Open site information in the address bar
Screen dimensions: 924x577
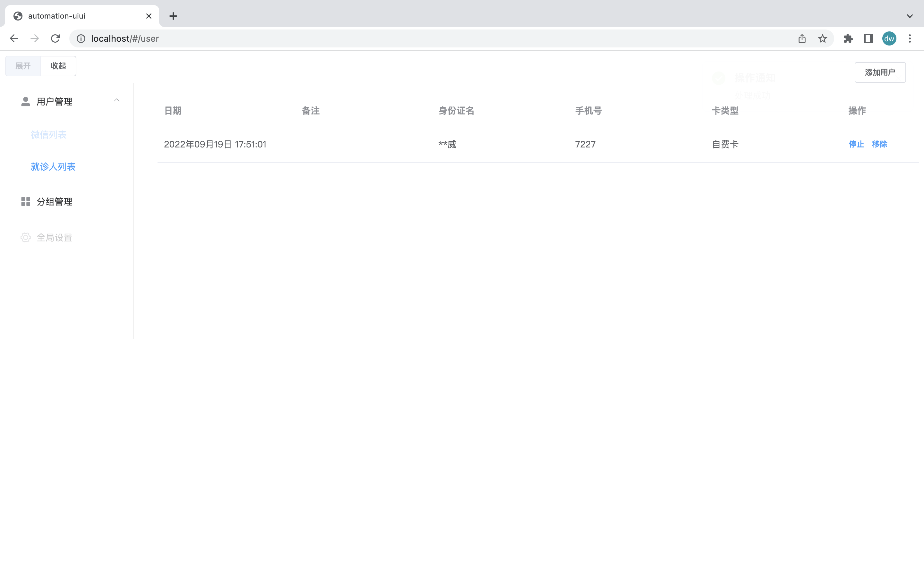pos(81,38)
